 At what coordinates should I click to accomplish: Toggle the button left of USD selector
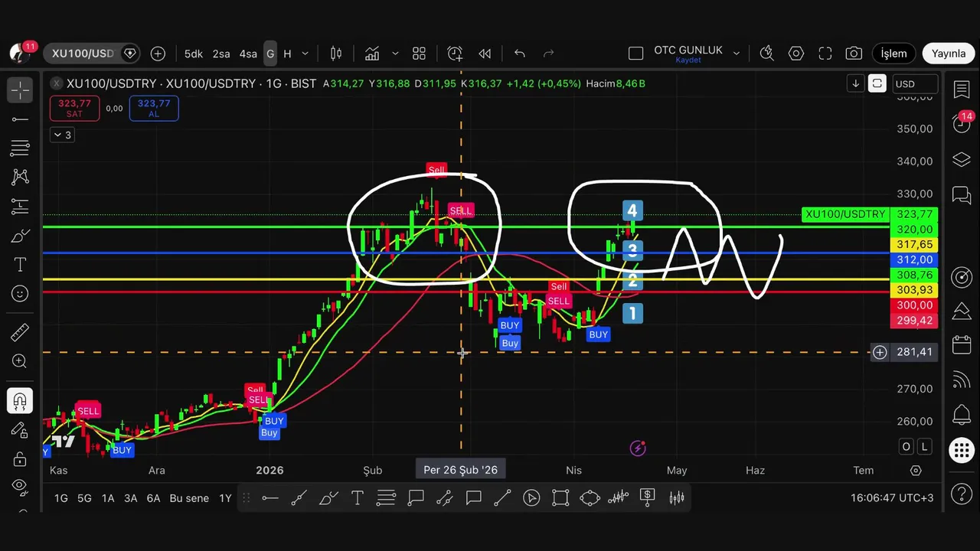(x=877, y=83)
